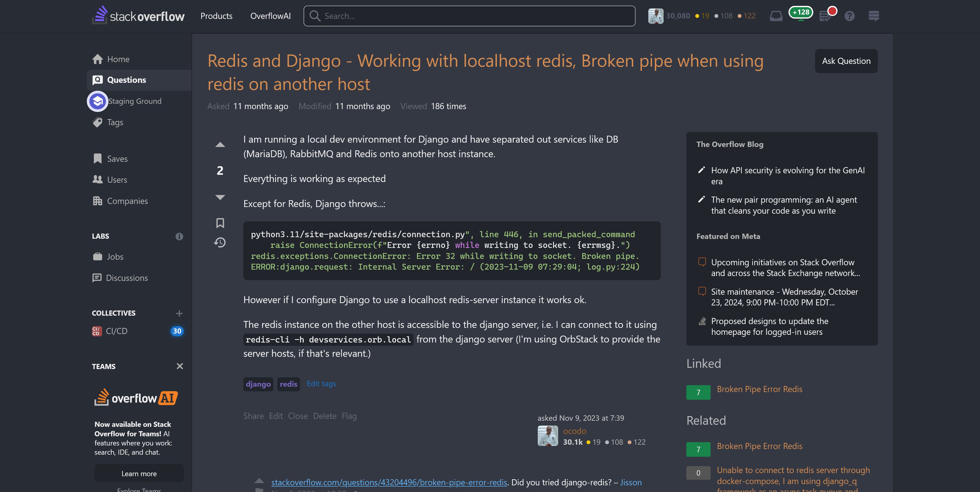Click Learn more about OverflowAI
The width and height of the screenshot is (980, 492).
139,473
